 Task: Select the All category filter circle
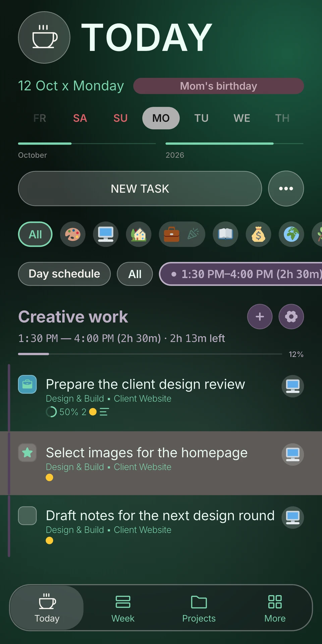pos(35,234)
